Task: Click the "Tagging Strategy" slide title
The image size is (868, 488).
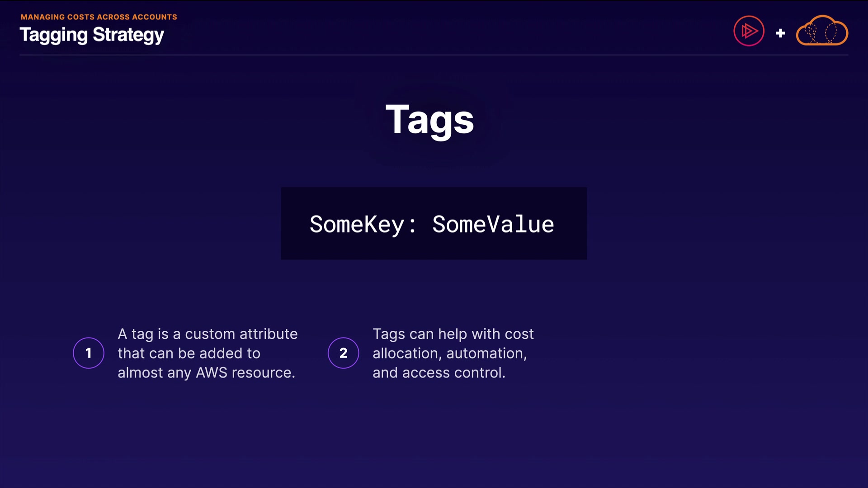Action: [x=92, y=35]
